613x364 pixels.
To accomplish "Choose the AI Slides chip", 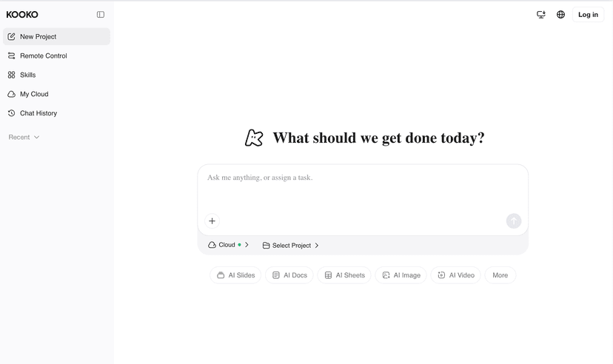I will pos(235,275).
